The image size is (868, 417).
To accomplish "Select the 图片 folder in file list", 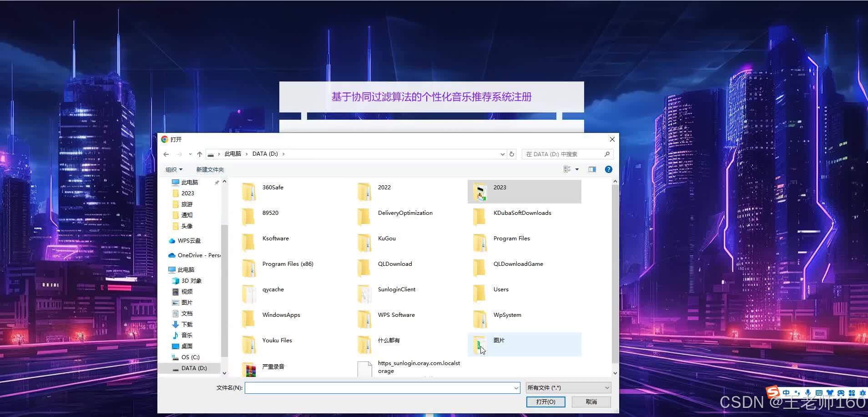I will (x=525, y=345).
